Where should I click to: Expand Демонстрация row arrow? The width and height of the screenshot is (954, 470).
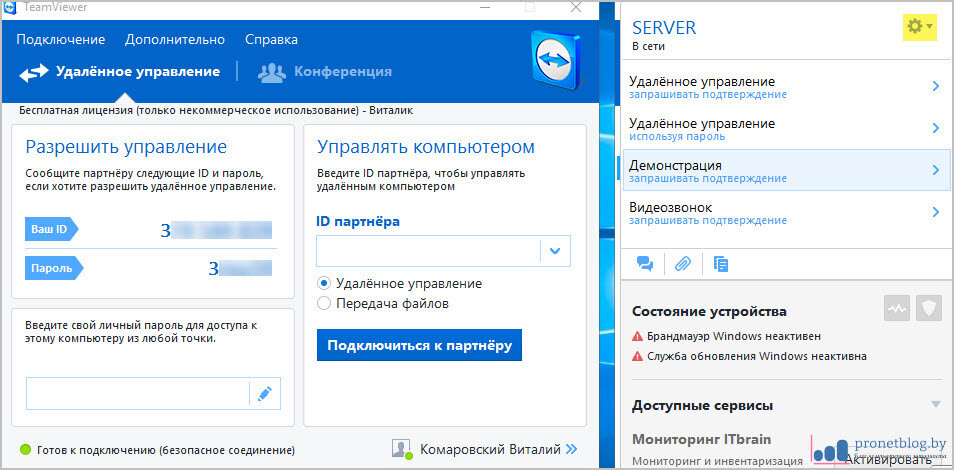click(x=936, y=170)
